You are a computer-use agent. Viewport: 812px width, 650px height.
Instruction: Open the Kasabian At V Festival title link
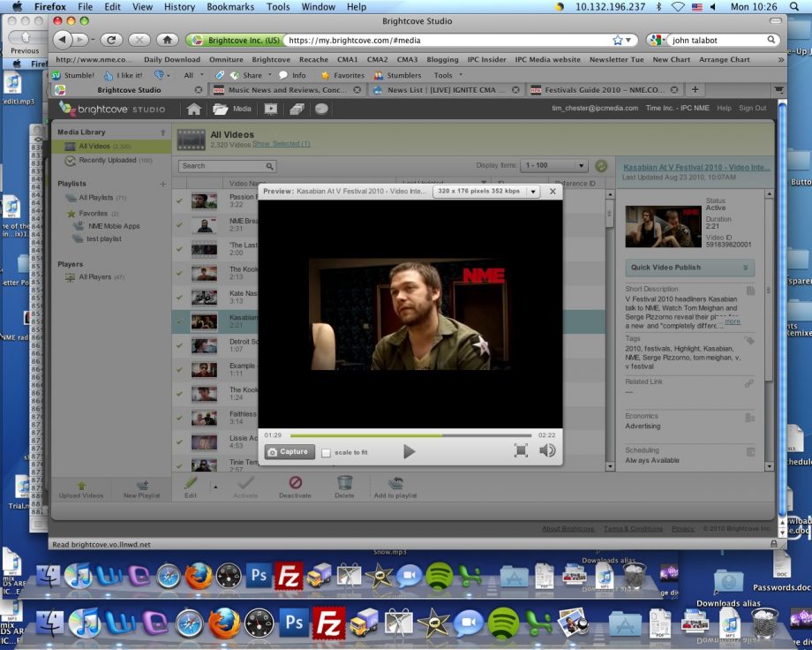696,168
